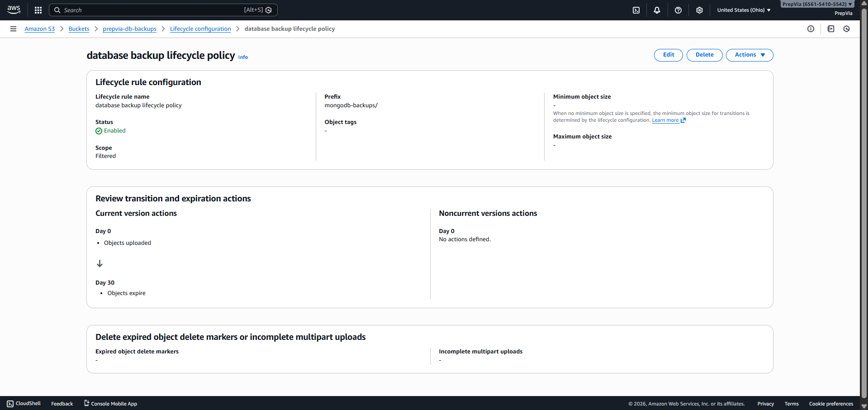
Task: Click the 'Maximum object size' label
Action: [582, 137]
